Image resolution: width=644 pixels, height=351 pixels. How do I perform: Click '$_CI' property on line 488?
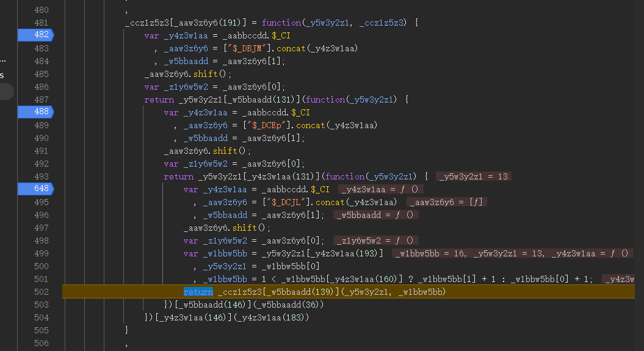(301, 112)
